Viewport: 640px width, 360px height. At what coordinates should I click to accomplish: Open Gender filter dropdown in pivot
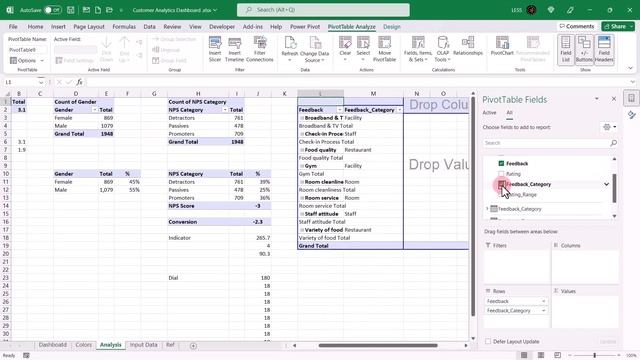94,110
